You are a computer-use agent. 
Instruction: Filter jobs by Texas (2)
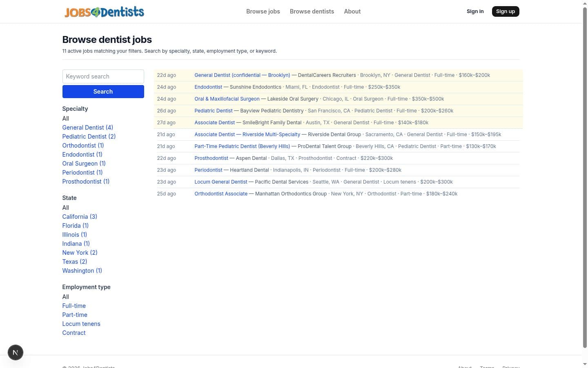pyautogui.click(x=75, y=262)
